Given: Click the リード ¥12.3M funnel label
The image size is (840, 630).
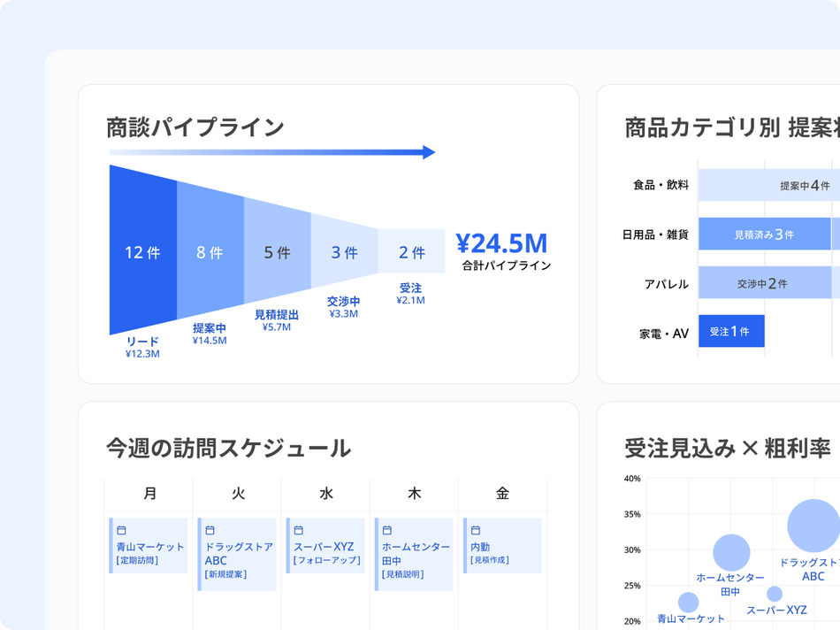Looking at the screenshot, I should point(142,348).
